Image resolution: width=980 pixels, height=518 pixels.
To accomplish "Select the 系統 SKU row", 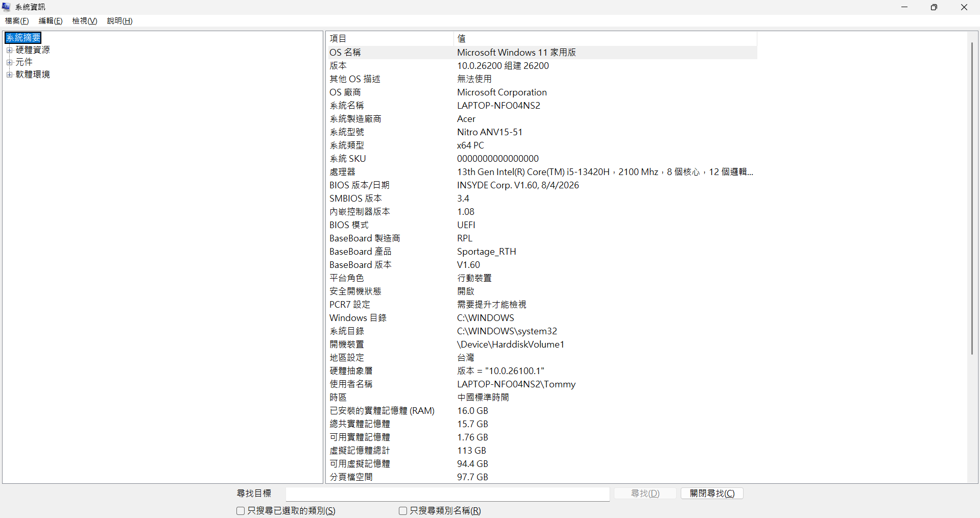I will pos(541,159).
